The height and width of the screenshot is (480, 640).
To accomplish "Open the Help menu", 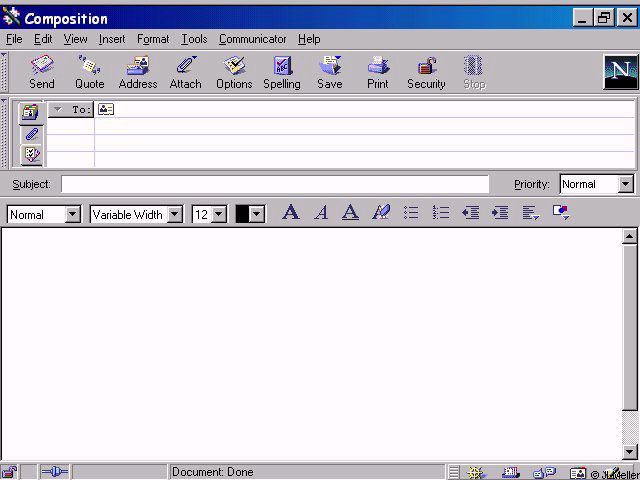I will (309, 39).
